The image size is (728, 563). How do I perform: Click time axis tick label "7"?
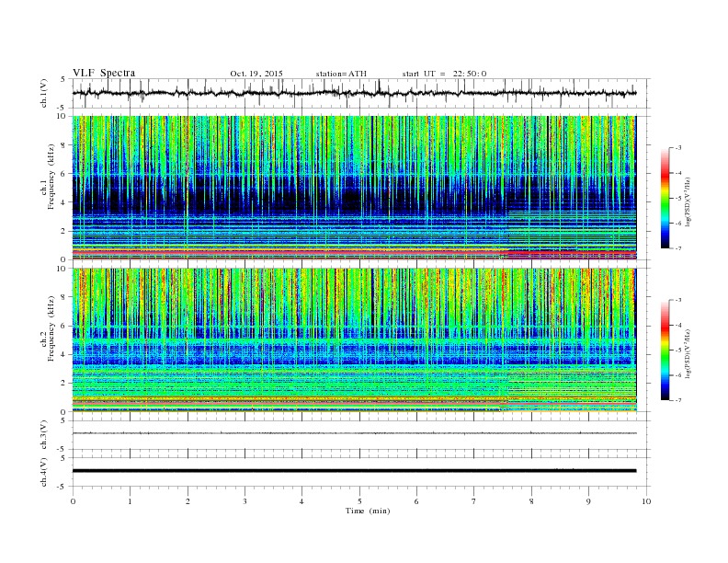tap(474, 501)
